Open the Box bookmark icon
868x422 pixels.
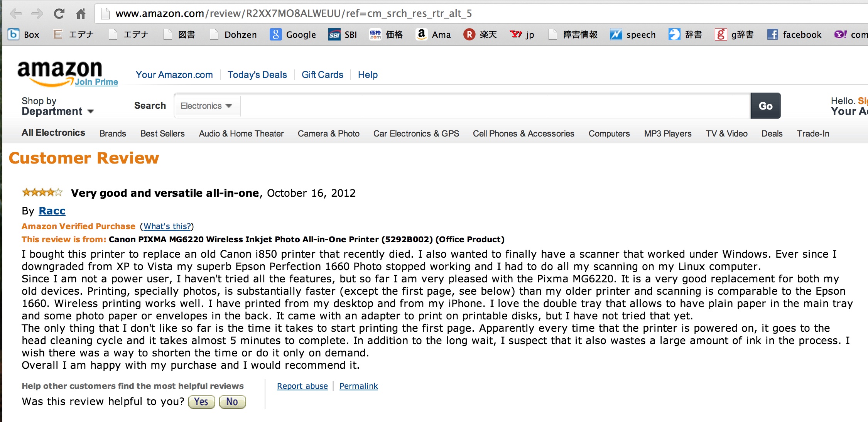click(x=14, y=34)
